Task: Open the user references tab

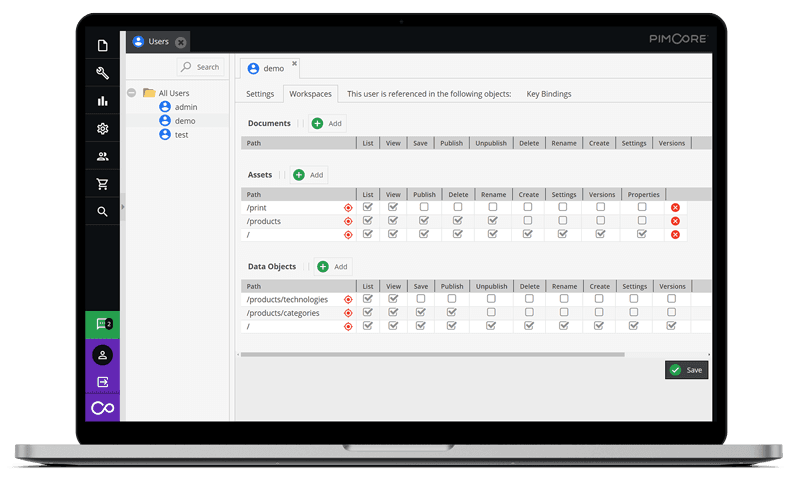Action: point(429,94)
